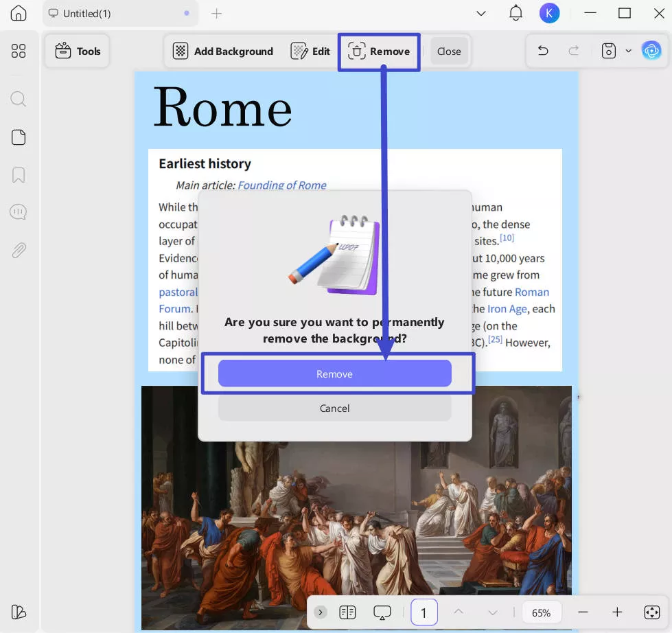Image resolution: width=672 pixels, height=633 pixels.
Task: Open the page view sidebar icon
Action: pyautogui.click(x=19, y=137)
